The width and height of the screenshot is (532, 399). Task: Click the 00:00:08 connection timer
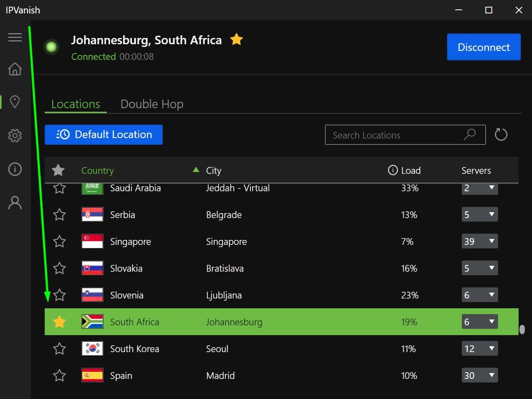point(136,56)
